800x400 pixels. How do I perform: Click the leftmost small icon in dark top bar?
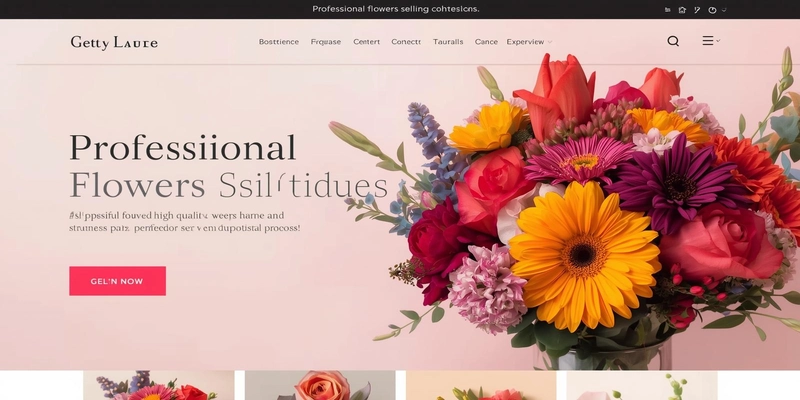coord(667,10)
